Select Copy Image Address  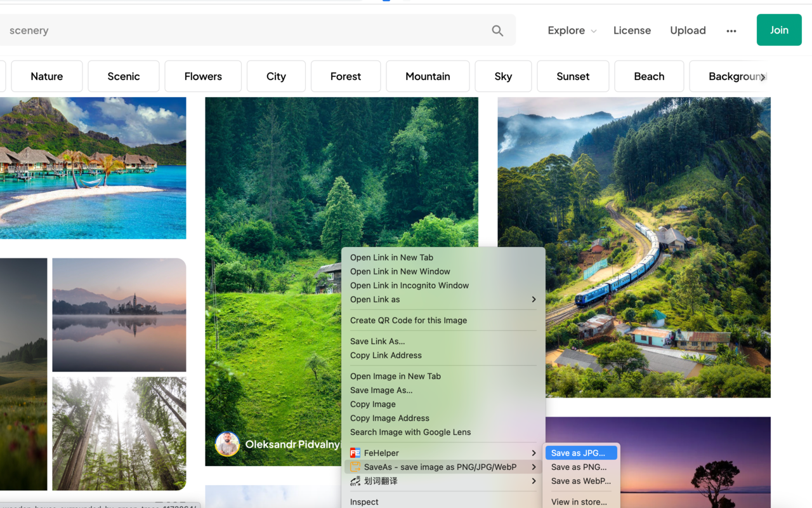point(390,418)
